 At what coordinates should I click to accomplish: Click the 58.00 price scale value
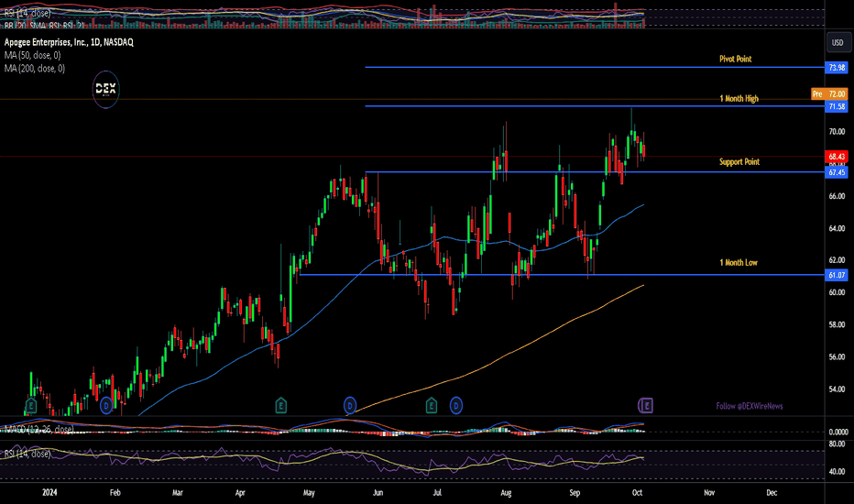point(837,324)
